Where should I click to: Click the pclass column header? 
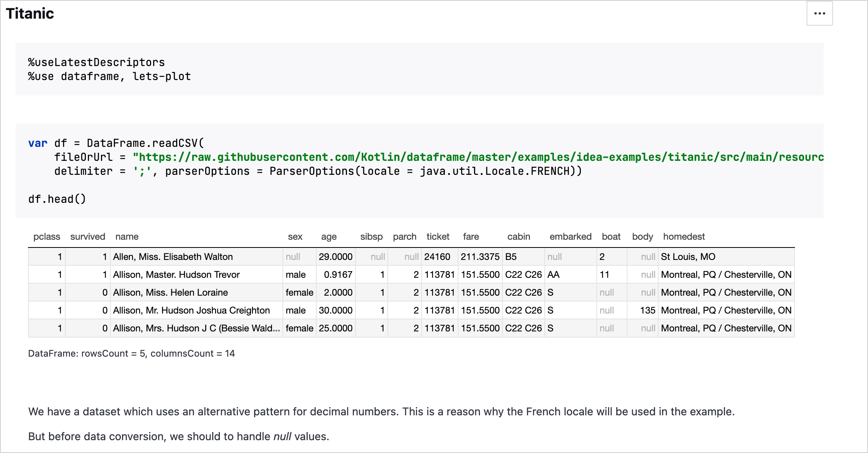point(47,237)
